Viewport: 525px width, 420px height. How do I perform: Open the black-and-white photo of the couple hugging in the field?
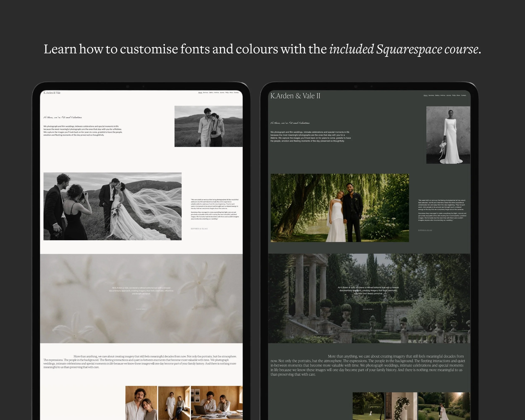pos(209,126)
